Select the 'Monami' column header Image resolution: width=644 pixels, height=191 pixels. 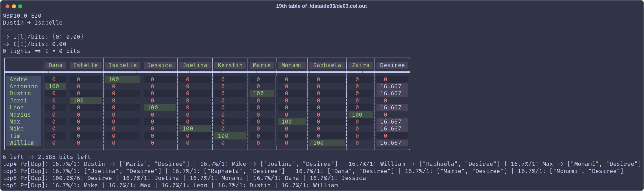(x=292, y=65)
